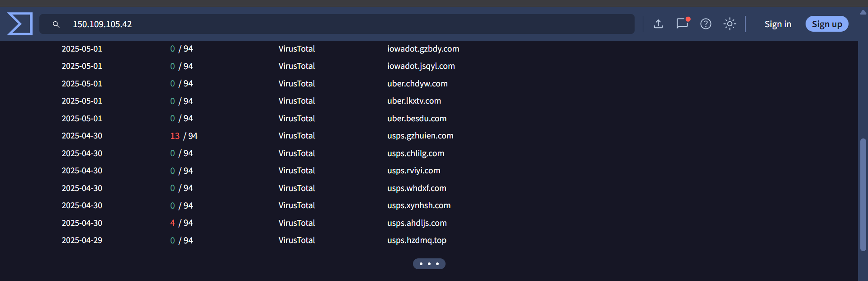
Task: Dismiss the red notification dot on feedback icon
Action: tap(688, 19)
